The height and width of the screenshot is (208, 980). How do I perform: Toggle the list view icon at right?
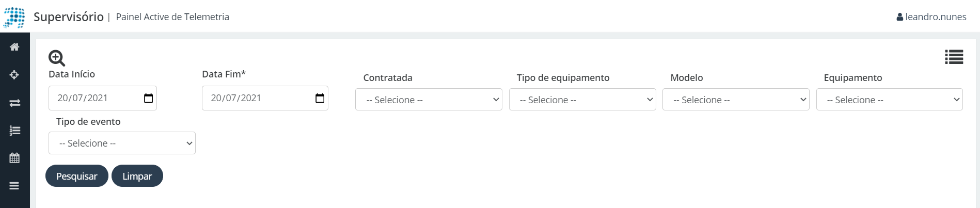(x=954, y=57)
